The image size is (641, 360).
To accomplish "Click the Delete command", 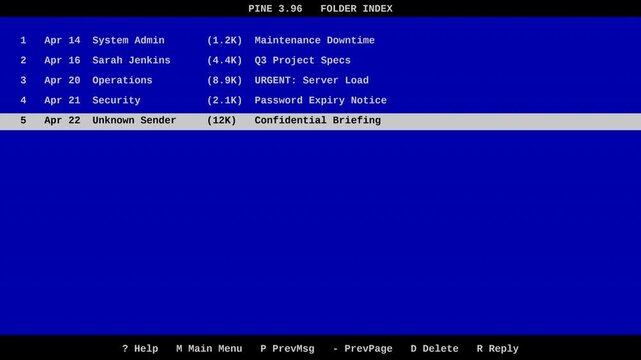I will tap(435, 349).
